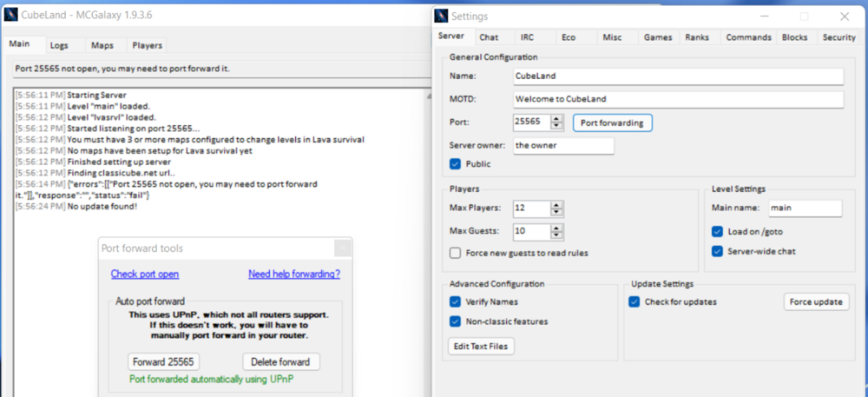Click the Check port open link
This screenshot has height=397, width=868.
pyautogui.click(x=145, y=275)
